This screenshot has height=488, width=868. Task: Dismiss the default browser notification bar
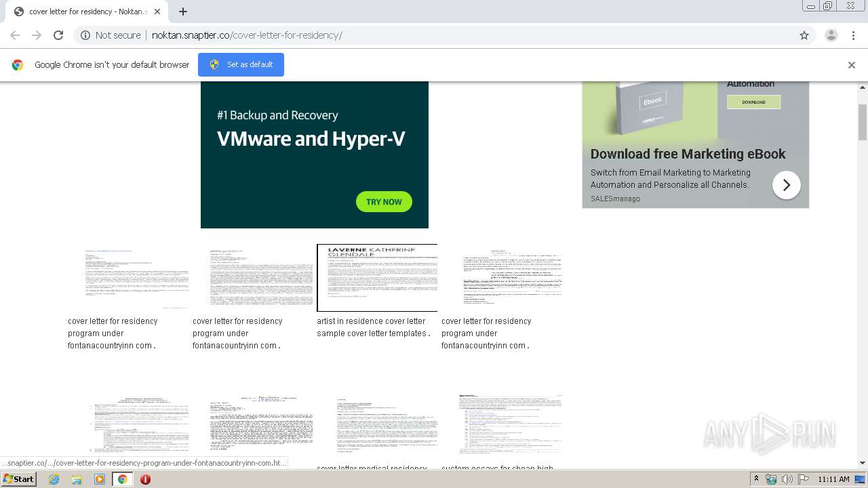click(852, 65)
